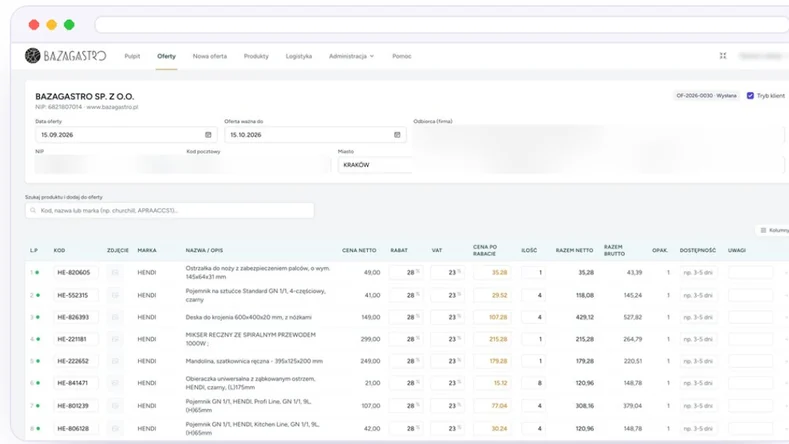Click the fullscreen expand icon in header
This screenshot has width=789, height=444.
pyautogui.click(x=723, y=56)
